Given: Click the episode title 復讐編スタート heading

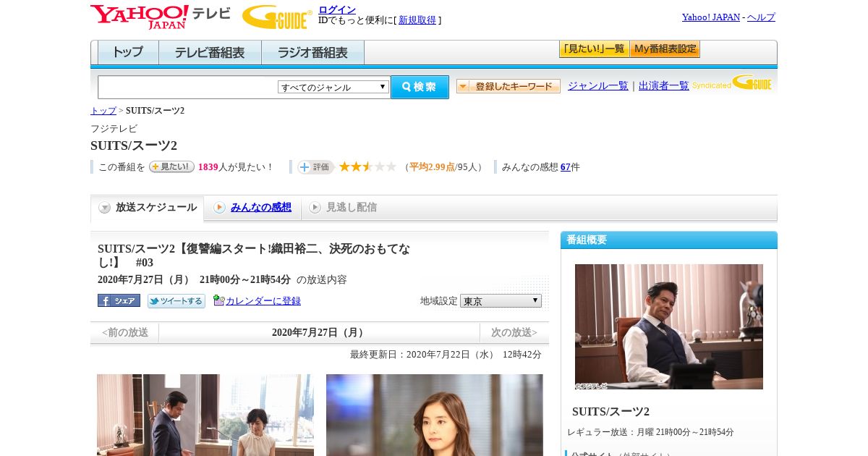Looking at the screenshot, I should 254,255.
